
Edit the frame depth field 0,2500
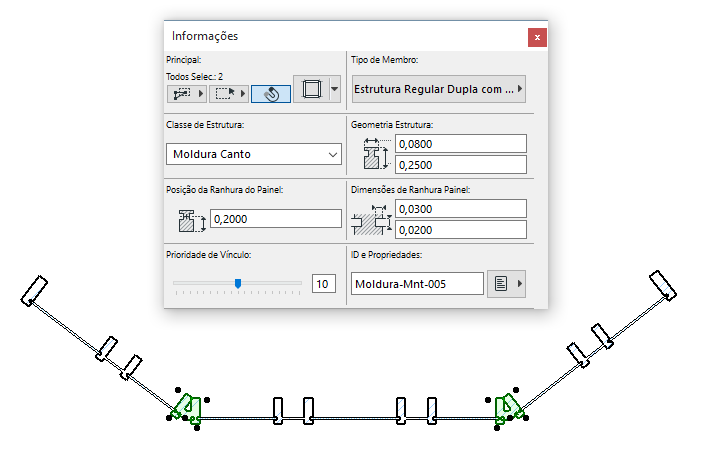461,165
